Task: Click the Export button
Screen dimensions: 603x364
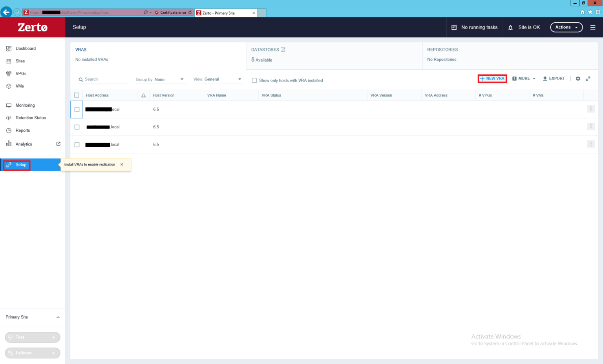Action: (x=554, y=79)
